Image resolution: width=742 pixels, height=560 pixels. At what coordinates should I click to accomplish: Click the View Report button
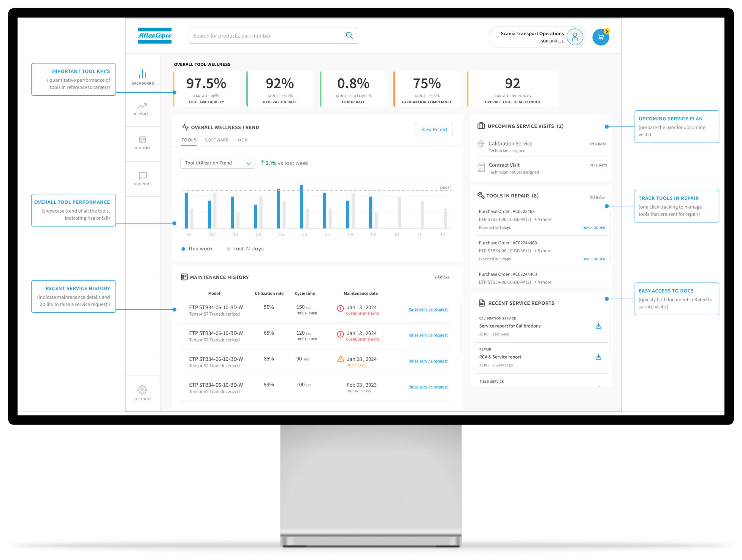pos(434,129)
